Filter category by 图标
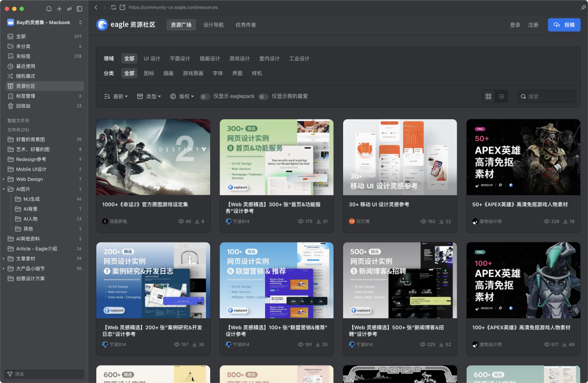 pos(149,73)
